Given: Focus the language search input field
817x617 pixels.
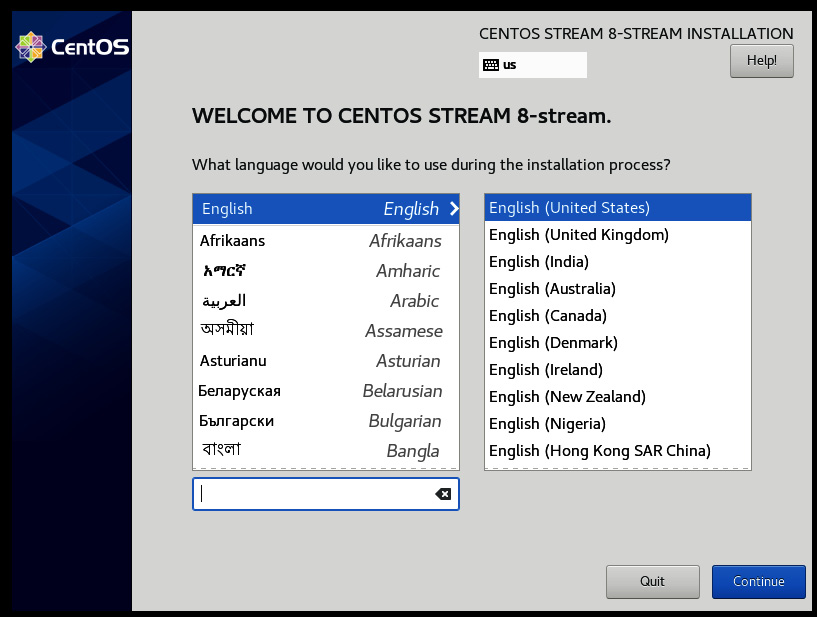Looking at the screenshot, I should (x=326, y=494).
